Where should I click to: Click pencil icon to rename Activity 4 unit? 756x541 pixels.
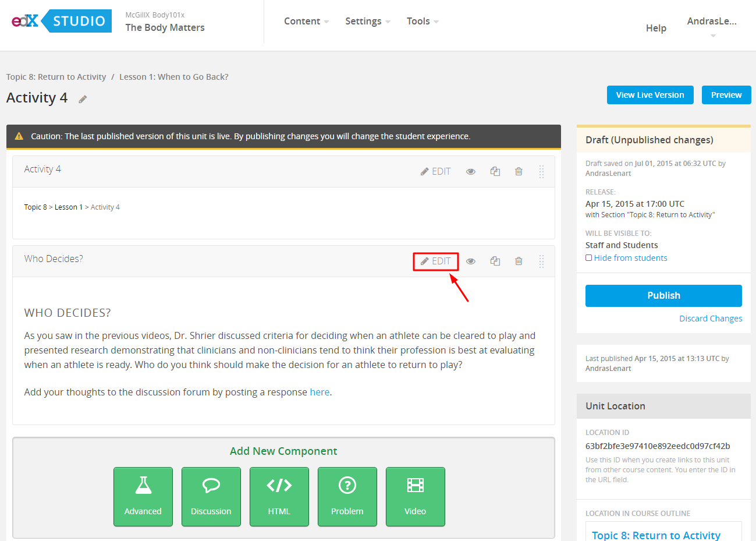83,99
